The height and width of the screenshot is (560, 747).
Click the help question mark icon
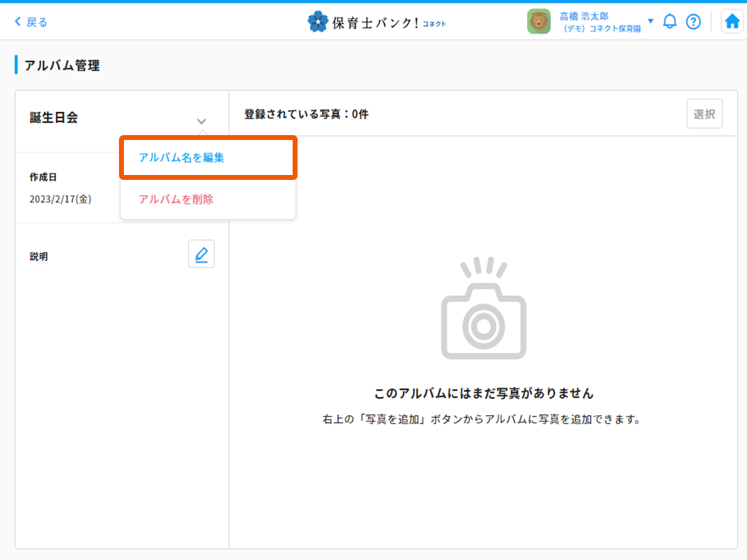click(x=694, y=21)
